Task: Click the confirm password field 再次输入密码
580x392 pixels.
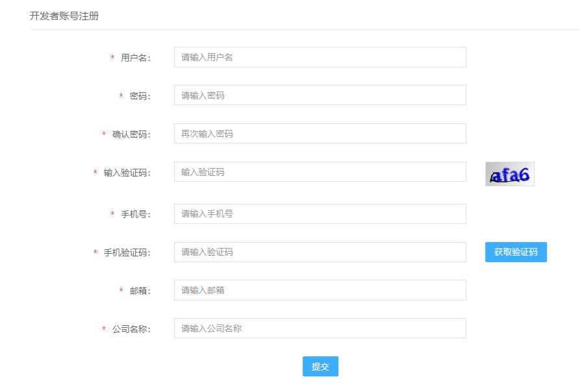Action: (x=320, y=134)
